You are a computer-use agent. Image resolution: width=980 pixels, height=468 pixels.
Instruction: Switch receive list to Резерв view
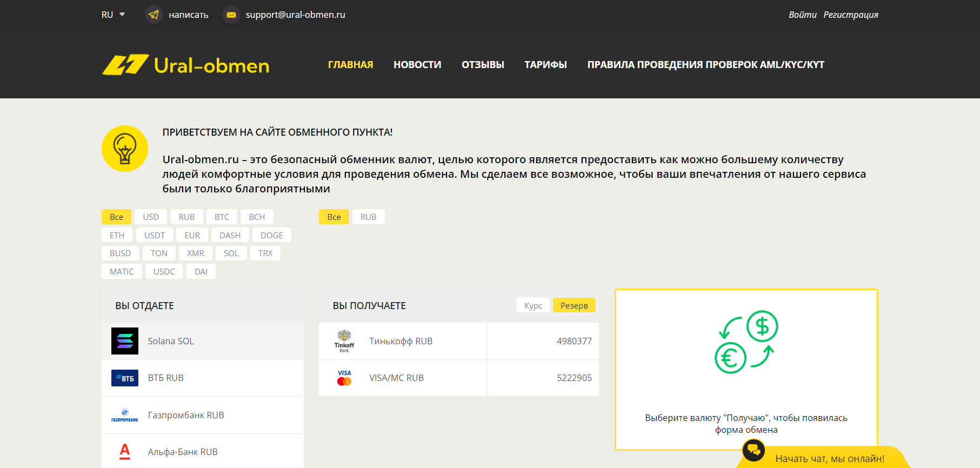pyautogui.click(x=574, y=305)
